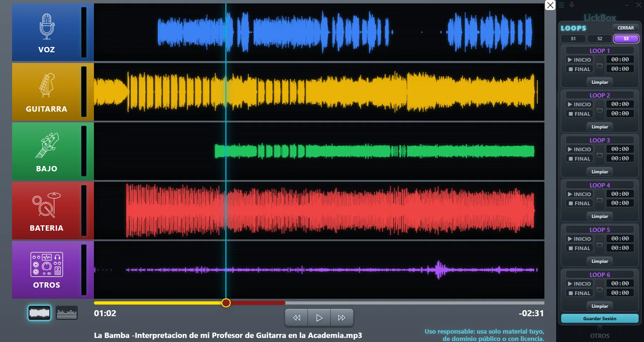Image resolution: width=644 pixels, height=342 pixels.
Task: Toggle the repeat icon for Loop 2
Action: point(600,110)
